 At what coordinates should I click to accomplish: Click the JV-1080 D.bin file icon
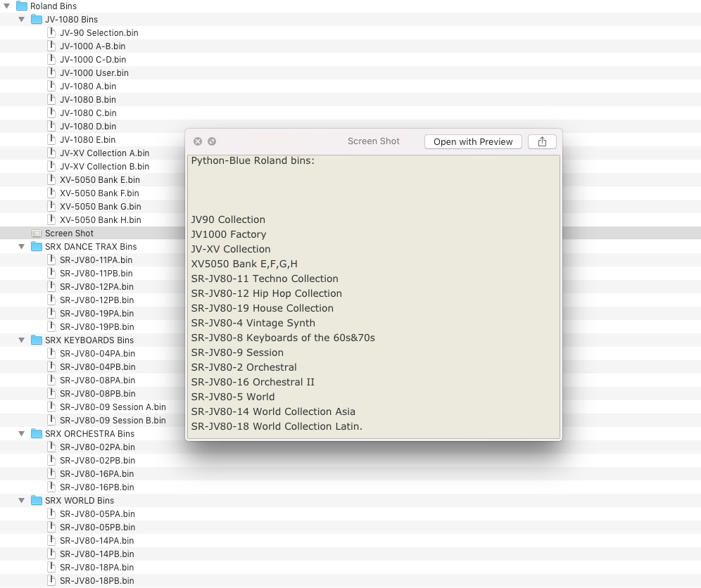51,127
